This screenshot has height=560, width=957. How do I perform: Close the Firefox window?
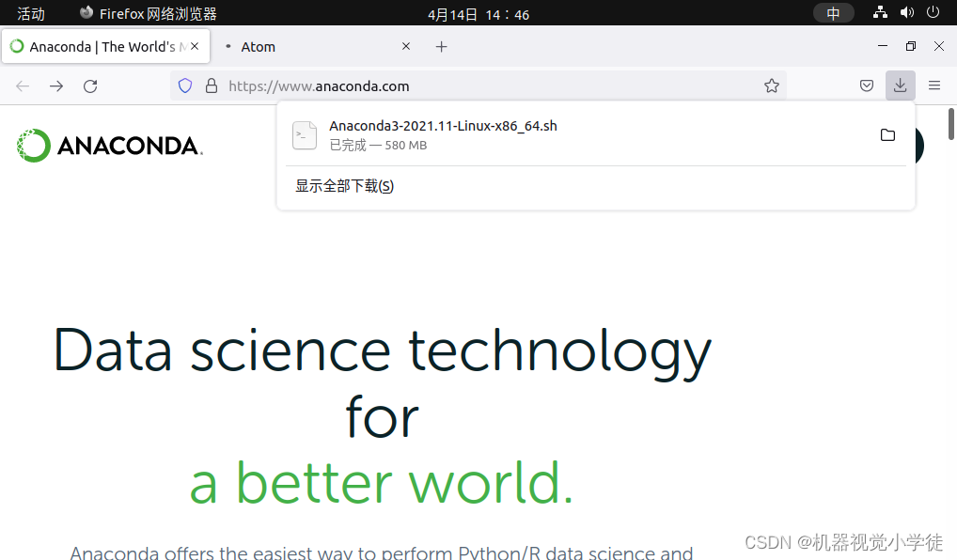point(939,46)
